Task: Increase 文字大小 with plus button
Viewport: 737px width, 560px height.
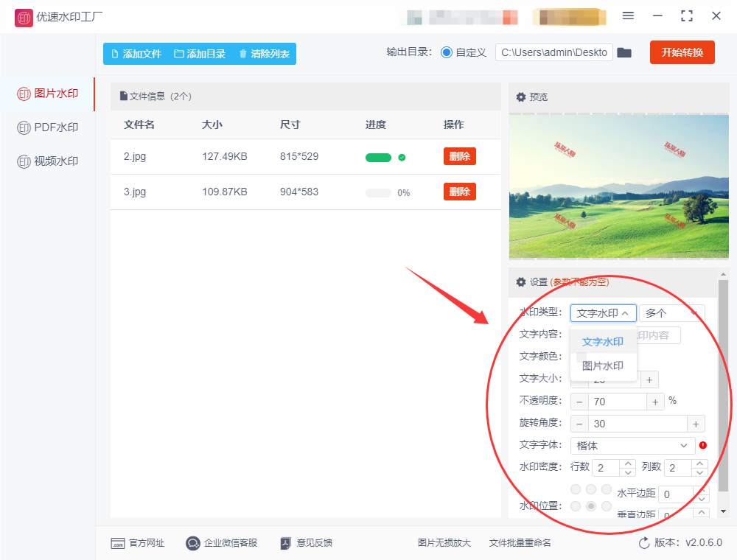Action: [649, 379]
